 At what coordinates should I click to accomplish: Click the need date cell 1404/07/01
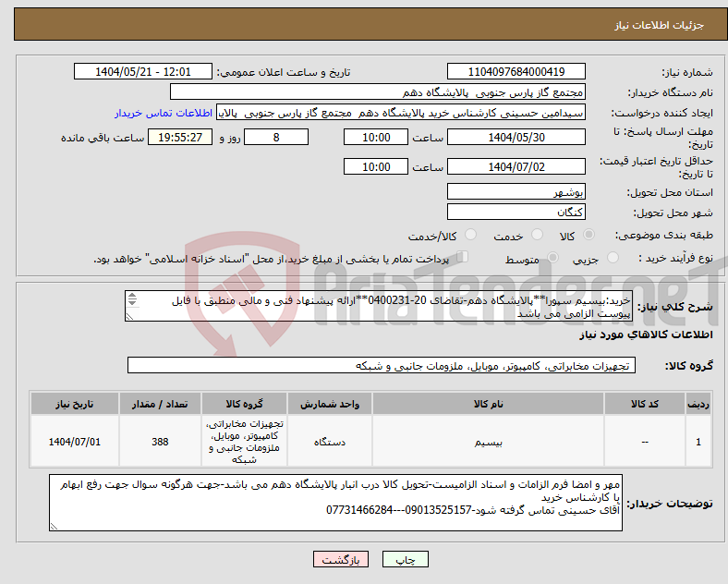tap(75, 442)
